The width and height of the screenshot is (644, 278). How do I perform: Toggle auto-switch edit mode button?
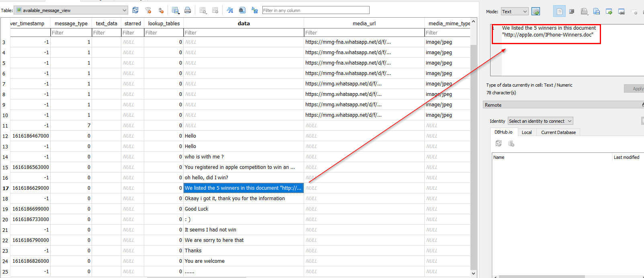536,11
